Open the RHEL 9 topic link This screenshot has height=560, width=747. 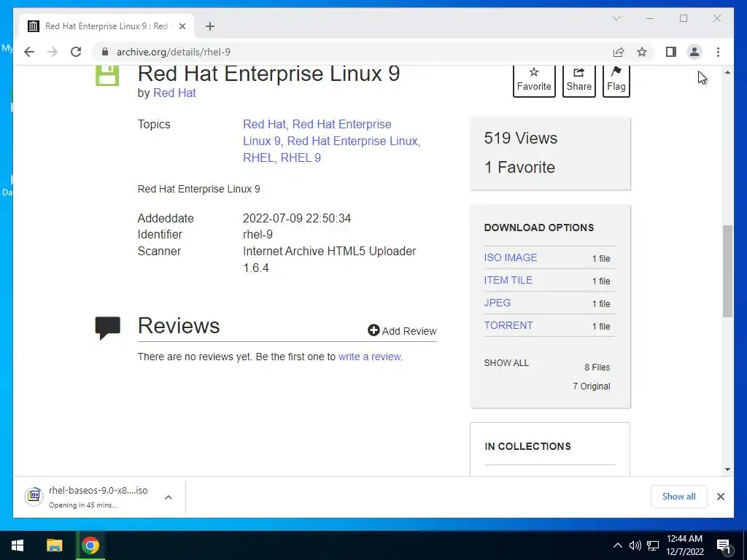click(301, 157)
